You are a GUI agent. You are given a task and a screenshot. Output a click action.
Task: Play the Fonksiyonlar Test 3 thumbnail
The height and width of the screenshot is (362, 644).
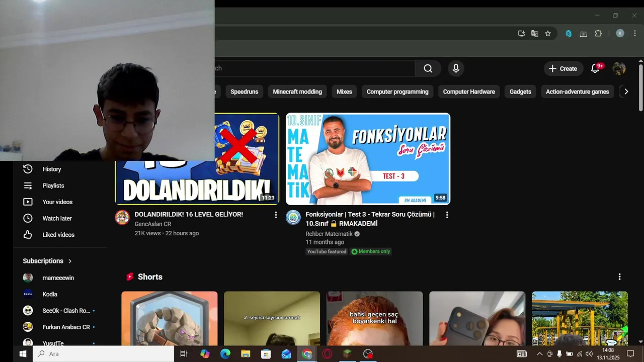click(x=368, y=159)
